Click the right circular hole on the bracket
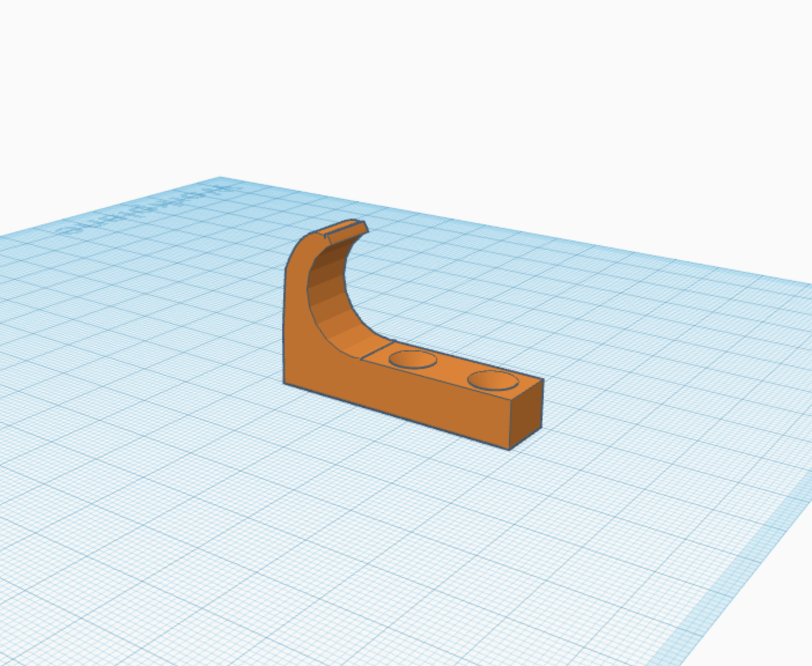Viewport: 812px width, 666px height. [493, 381]
